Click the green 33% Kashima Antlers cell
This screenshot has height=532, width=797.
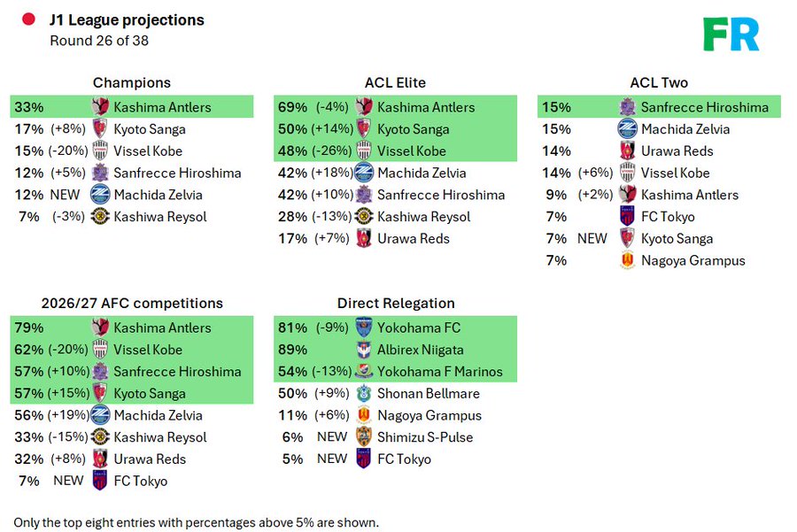29,107
